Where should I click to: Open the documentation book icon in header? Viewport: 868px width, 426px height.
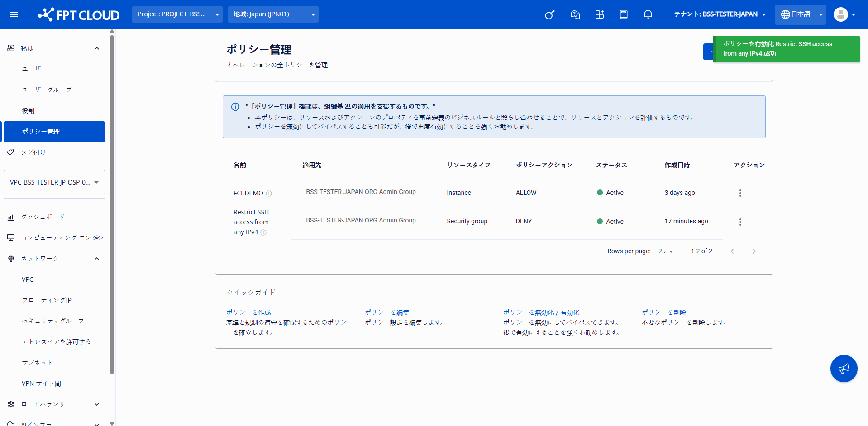(x=624, y=14)
